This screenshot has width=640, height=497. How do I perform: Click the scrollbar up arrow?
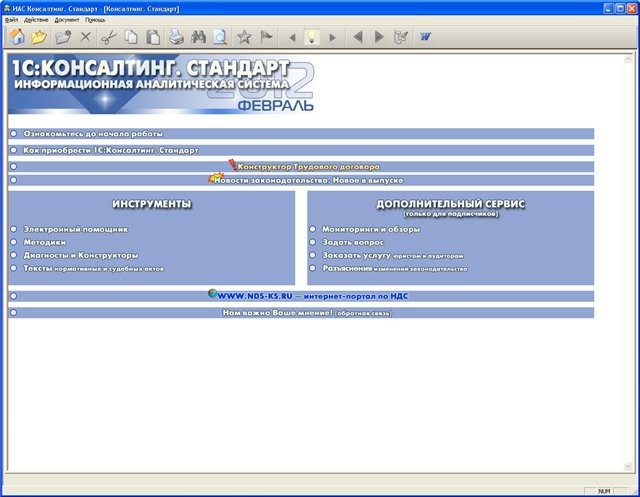point(628,60)
